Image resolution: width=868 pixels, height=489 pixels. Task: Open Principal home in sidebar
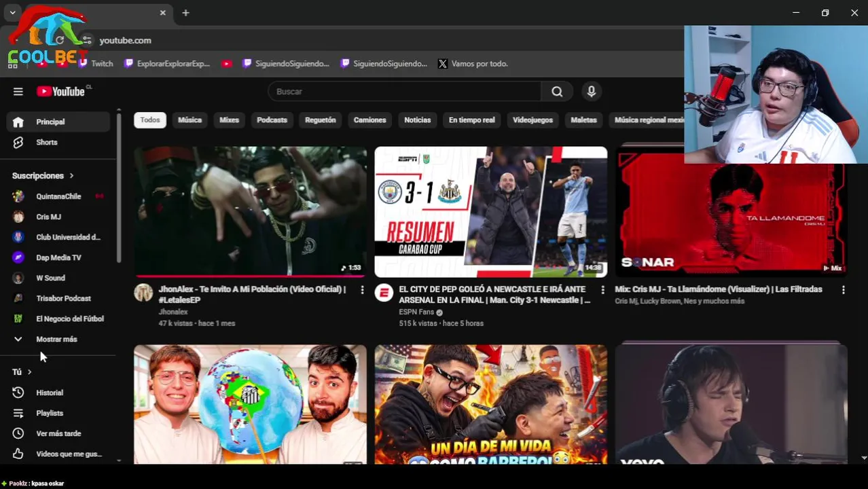[x=58, y=122]
